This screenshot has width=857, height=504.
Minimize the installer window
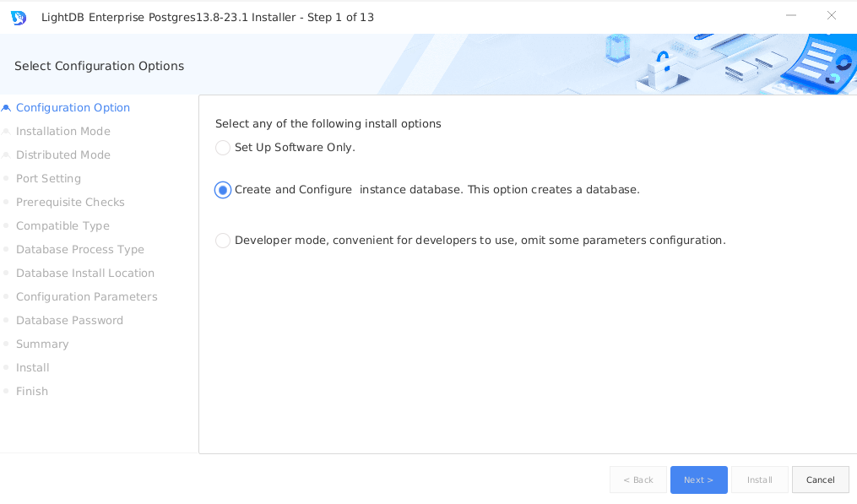pyautogui.click(x=791, y=16)
